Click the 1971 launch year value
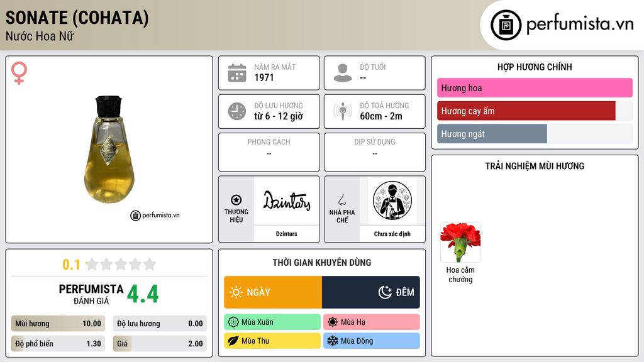Screen dimensions: 644x362 (x=264, y=77)
